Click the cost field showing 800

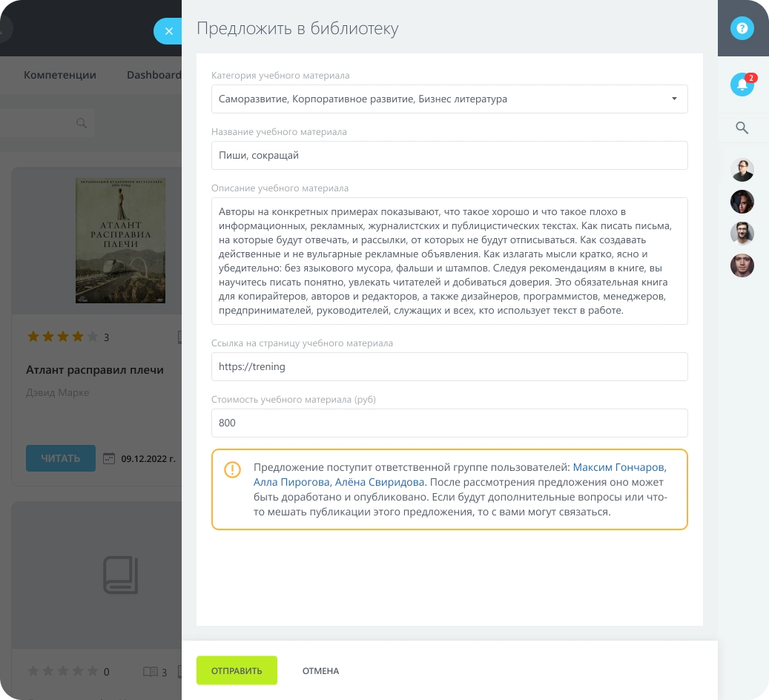click(x=449, y=423)
